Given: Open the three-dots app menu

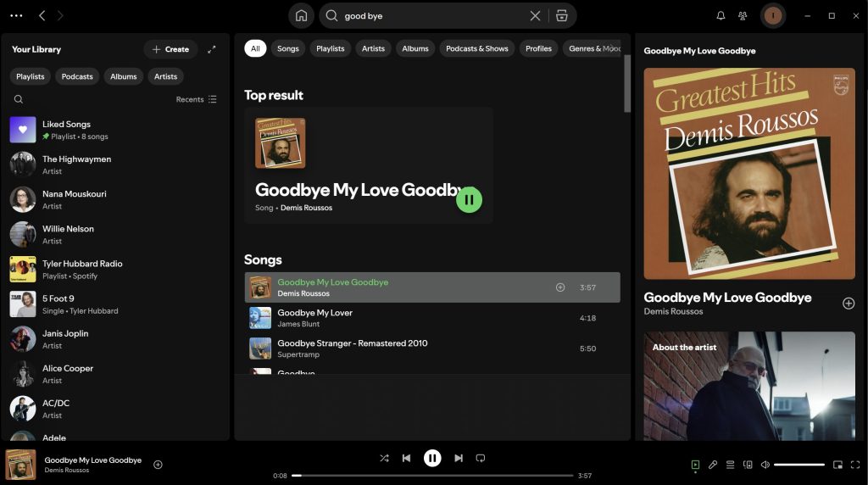Looking at the screenshot, I should pyautogui.click(x=17, y=15).
